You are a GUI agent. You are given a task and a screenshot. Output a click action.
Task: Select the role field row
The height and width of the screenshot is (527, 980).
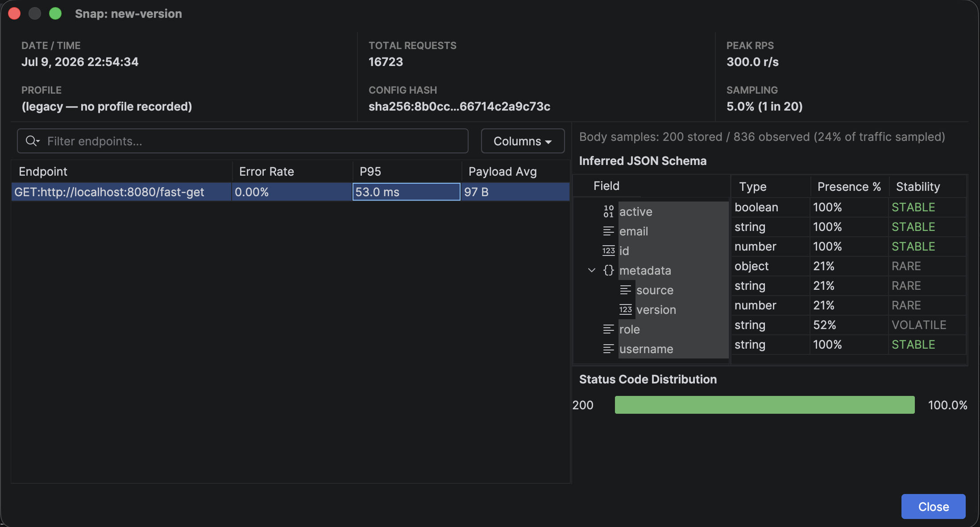point(673,329)
